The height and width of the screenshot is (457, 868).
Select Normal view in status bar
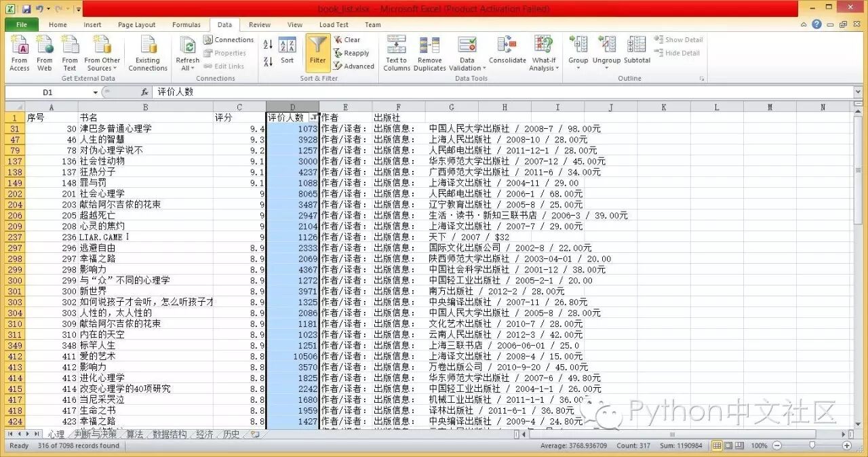[x=717, y=445]
